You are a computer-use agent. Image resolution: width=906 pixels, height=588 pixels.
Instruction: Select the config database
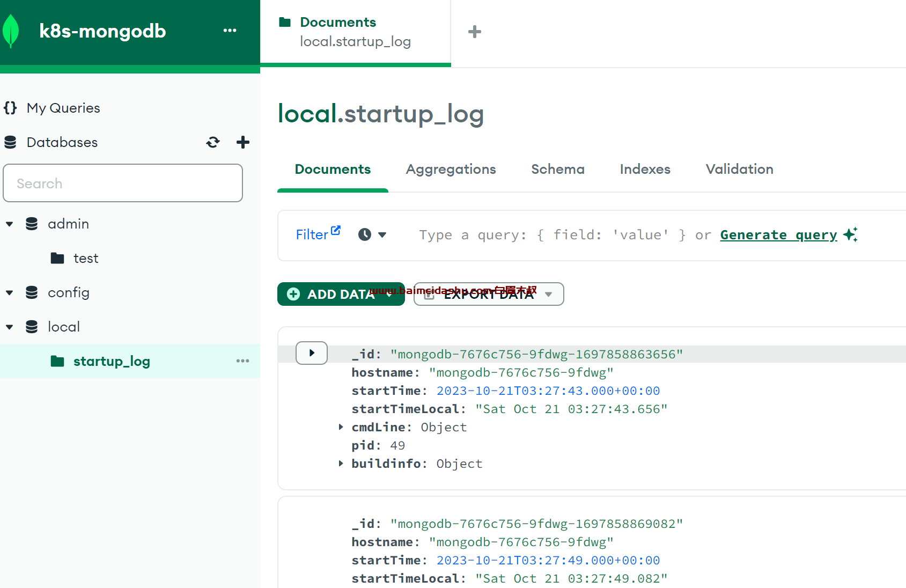[x=68, y=292]
